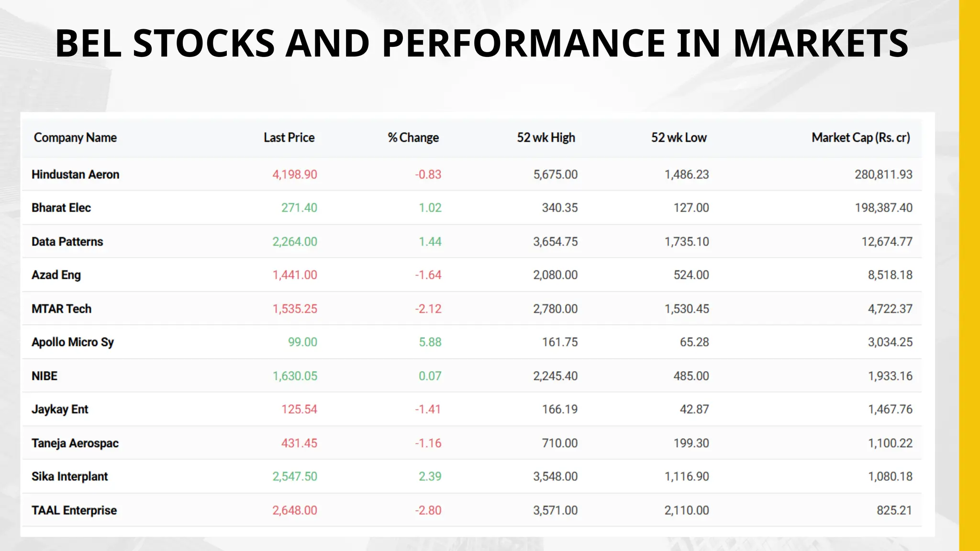The height and width of the screenshot is (551, 980).
Task: Click the 52 week low 2,110.00
Action: [687, 510]
